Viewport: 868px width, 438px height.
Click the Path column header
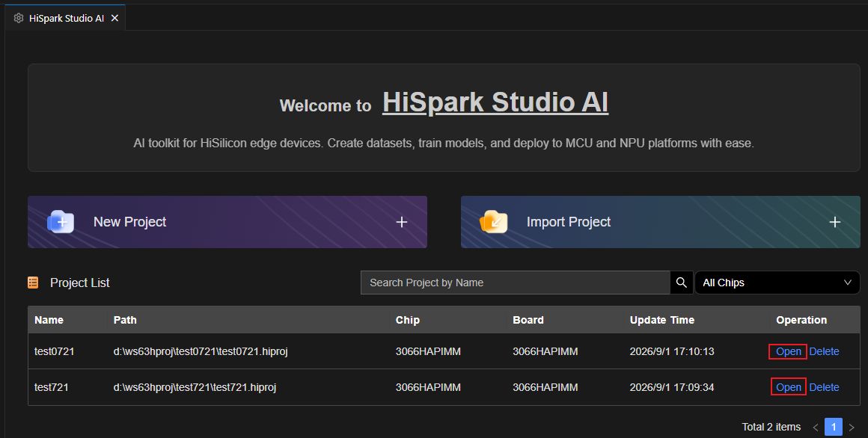point(125,320)
